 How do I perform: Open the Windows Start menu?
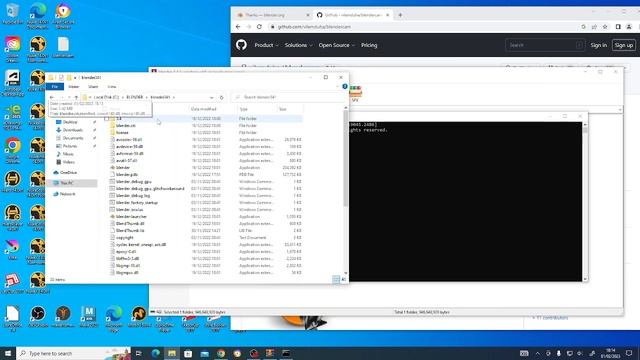tap(8, 353)
